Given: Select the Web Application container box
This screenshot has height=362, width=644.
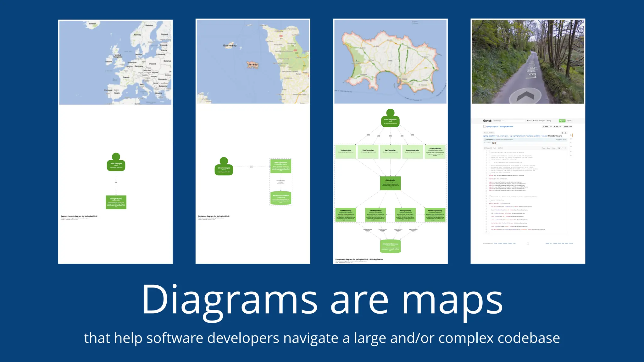Looking at the screenshot, I should (281, 166).
